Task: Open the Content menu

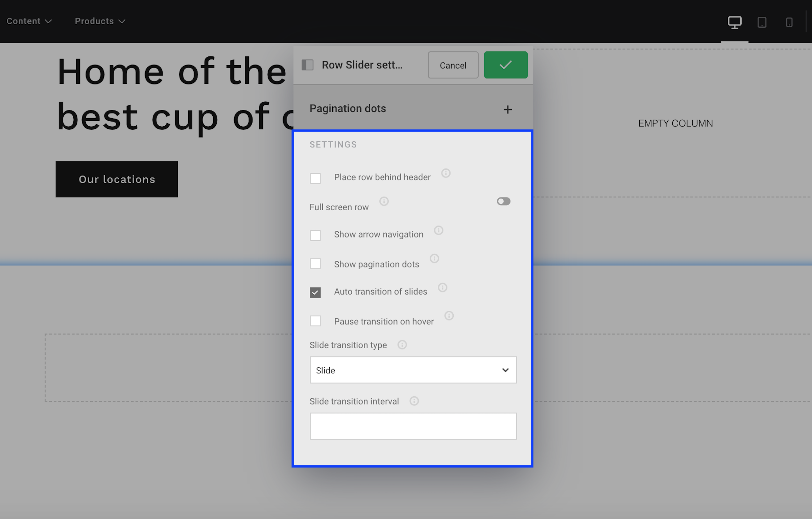Action: (29, 21)
